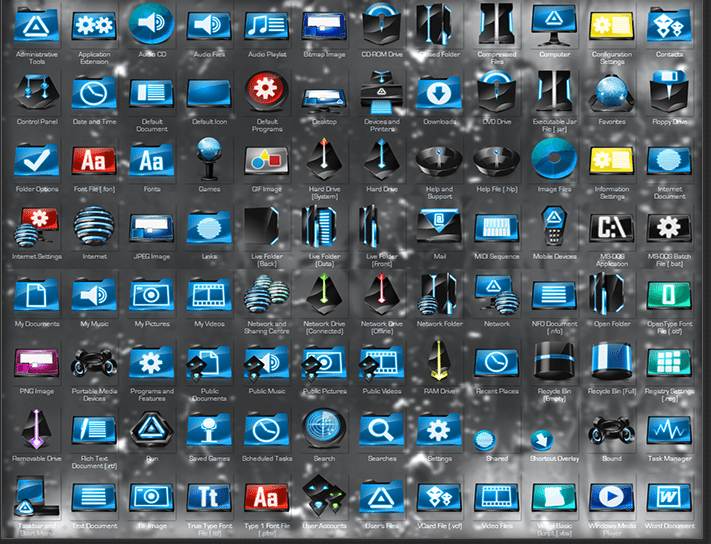Click the GIF Image icon
The image size is (711, 544).
(267, 160)
